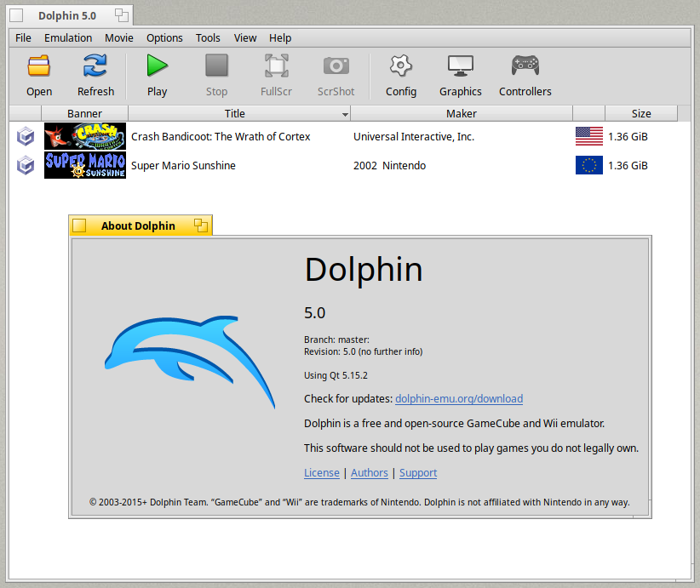Open the dolphin-emu.org/download link
Image resolution: width=700 pixels, height=588 pixels.
[459, 399]
